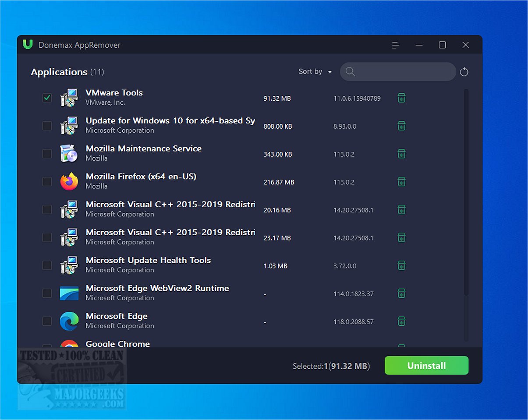Click the green Uninstall button
The image size is (528, 420).
(426, 366)
